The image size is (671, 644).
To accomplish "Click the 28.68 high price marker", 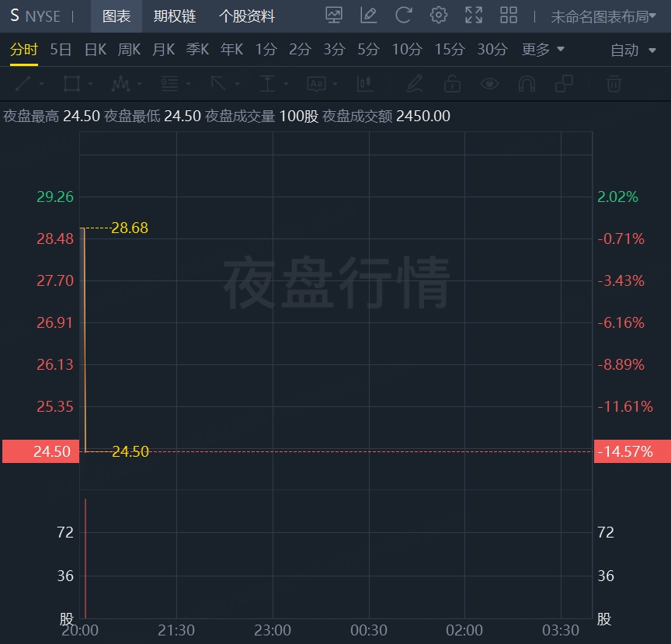I will pyautogui.click(x=130, y=228).
